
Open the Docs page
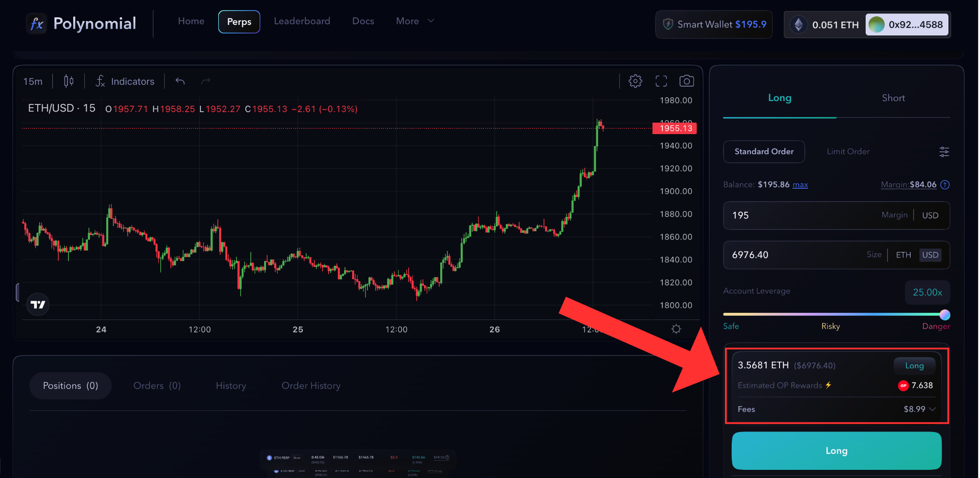point(363,21)
